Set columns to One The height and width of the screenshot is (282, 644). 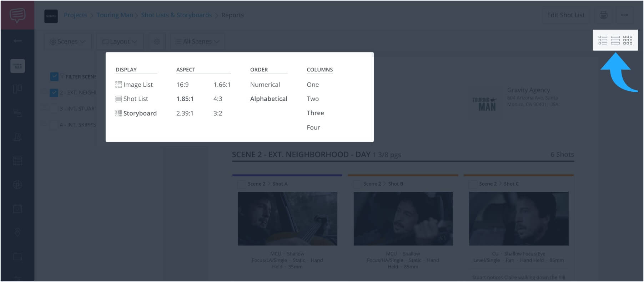click(x=313, y=85)
